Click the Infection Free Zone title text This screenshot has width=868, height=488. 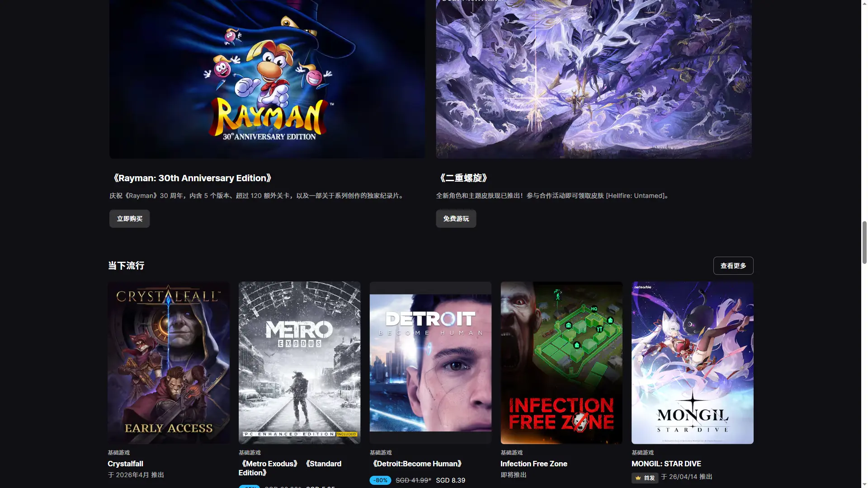click(x=533, y=464)
